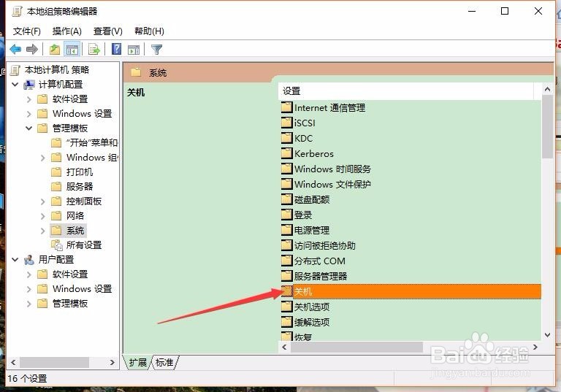Expand the 系统 tree node
The height and width of the screenshot is (392, 561).
(x=43, y=231)
